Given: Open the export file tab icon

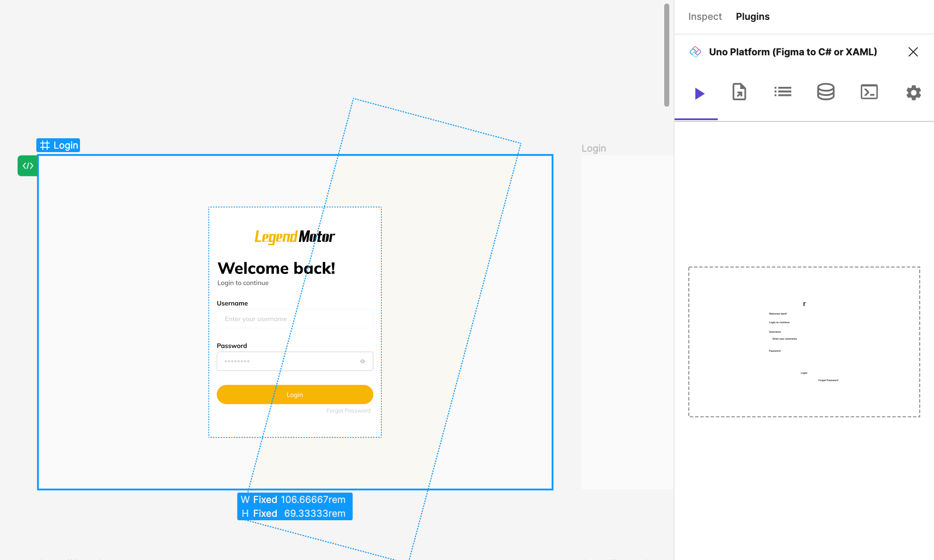Looking at the screenshot, I should tap(739, 92).
